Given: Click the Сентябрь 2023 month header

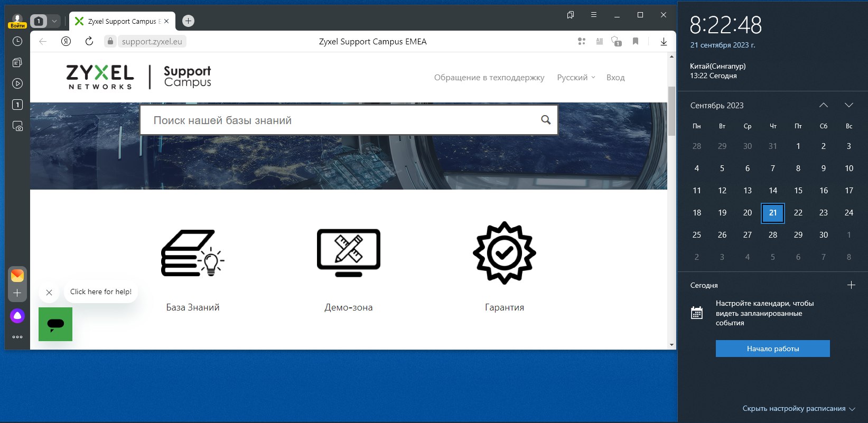Looking at the screenshot, I should 717,106.
